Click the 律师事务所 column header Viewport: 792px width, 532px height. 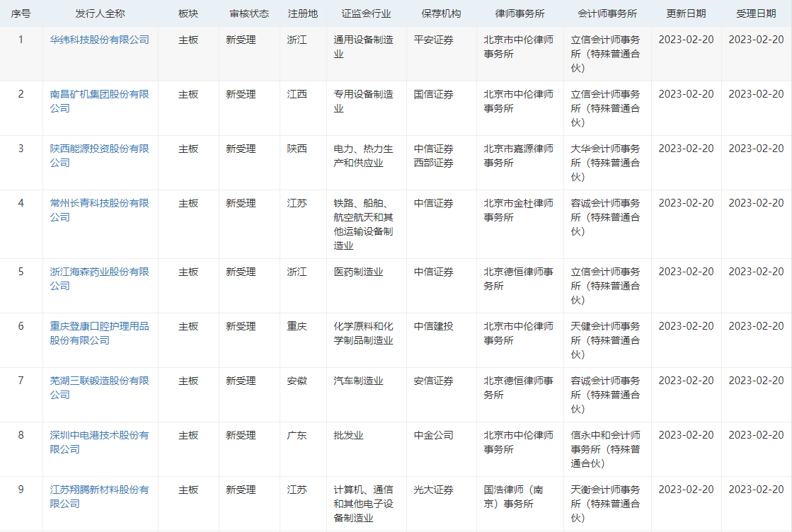[520, 13]
